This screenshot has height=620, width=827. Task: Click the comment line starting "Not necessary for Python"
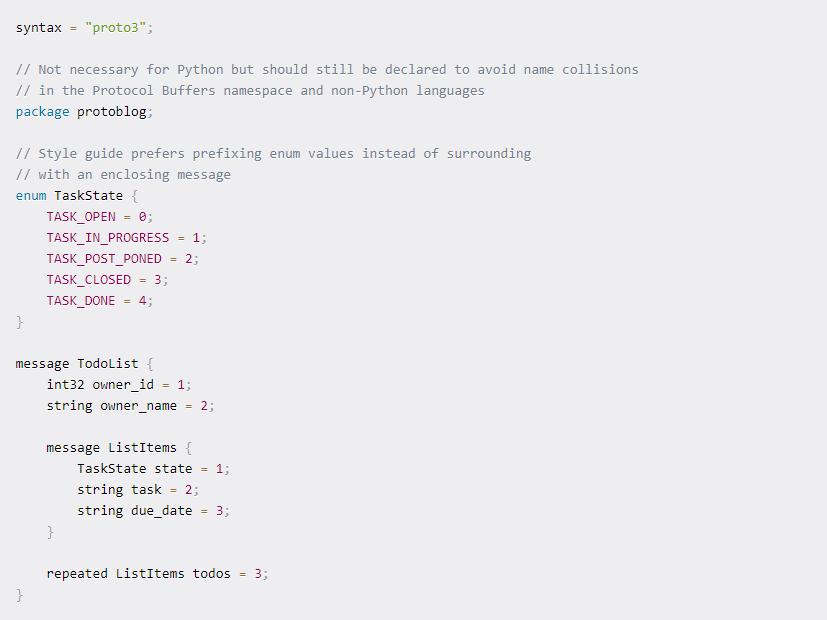point(327,69)
